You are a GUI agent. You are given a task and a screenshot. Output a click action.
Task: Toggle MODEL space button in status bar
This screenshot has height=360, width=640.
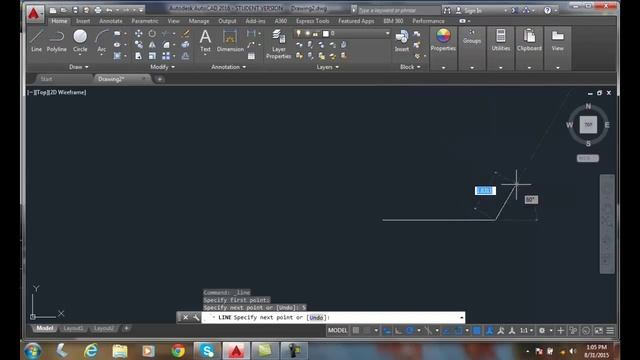click(x=338, y=331)
